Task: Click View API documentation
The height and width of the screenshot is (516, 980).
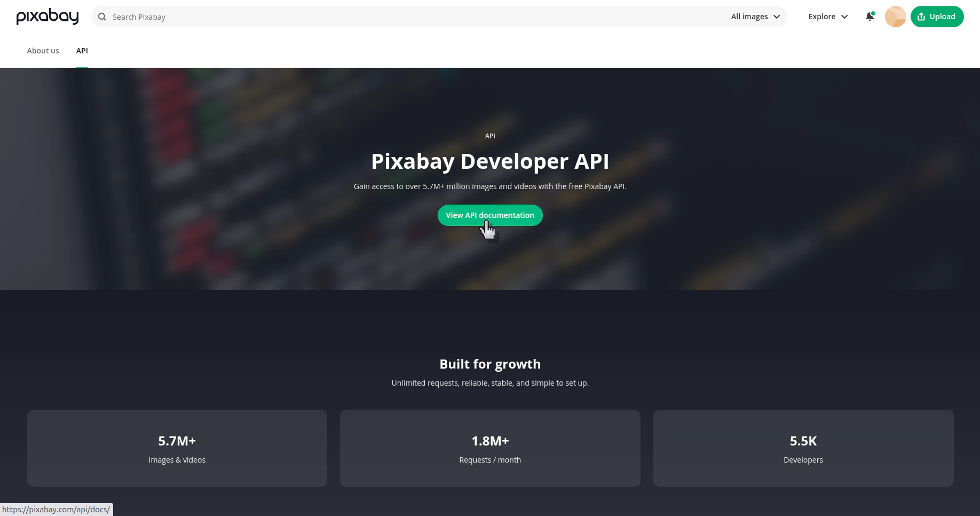Action: pos(489,215)
